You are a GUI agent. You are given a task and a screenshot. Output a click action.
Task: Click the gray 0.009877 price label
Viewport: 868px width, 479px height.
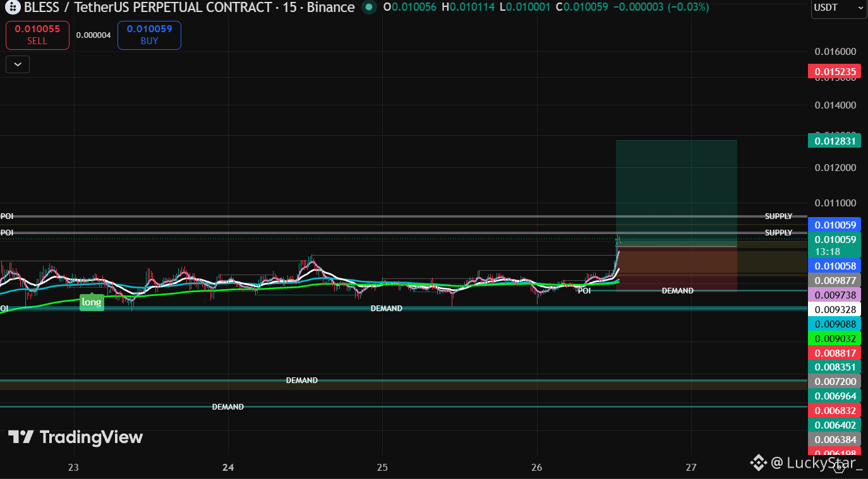[x=835, y=281]
